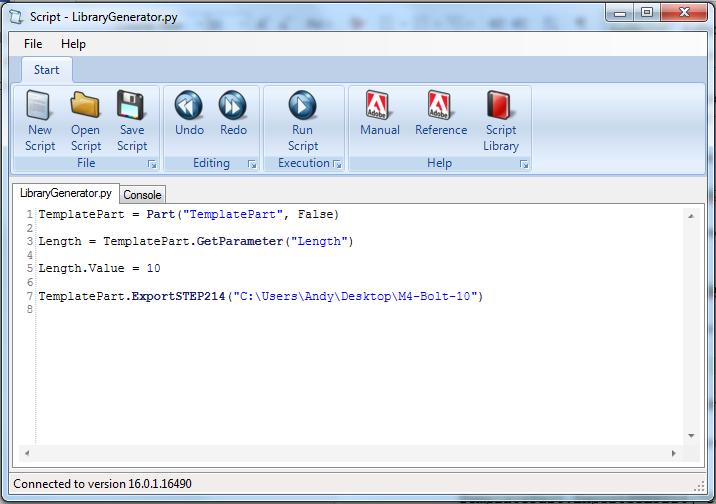Image resolution: width=716 pixels, height=504 pixels.
Task: Expand the Editing group dialog launcher
Action: click(x=252, y=164)
